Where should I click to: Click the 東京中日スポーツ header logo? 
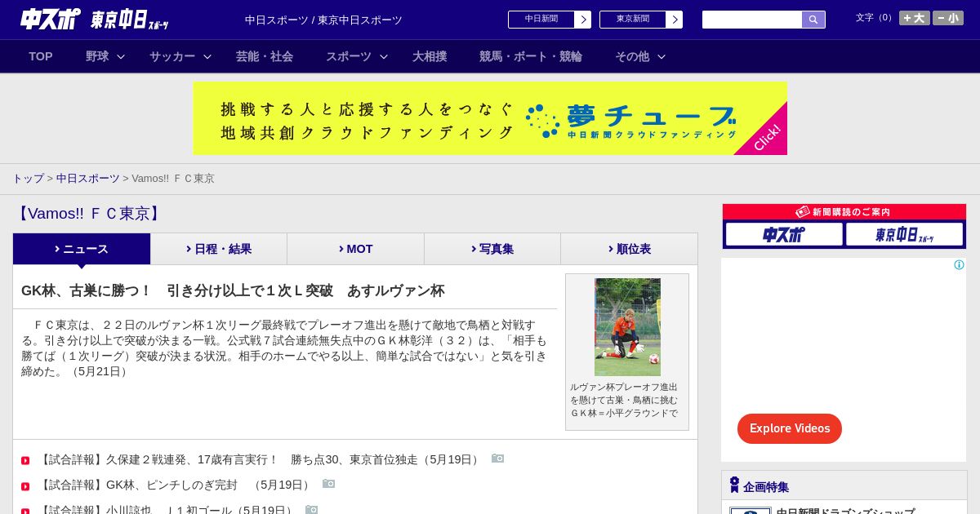(130, 20)
